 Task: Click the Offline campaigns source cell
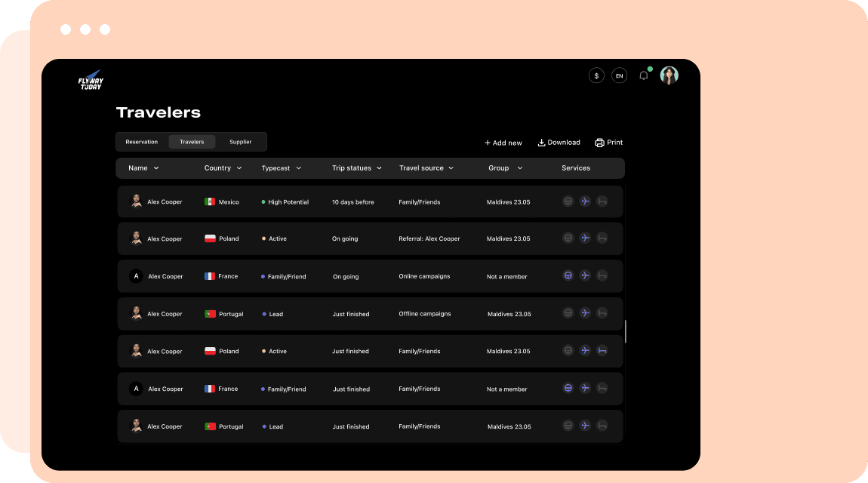[x=425, y=314]
